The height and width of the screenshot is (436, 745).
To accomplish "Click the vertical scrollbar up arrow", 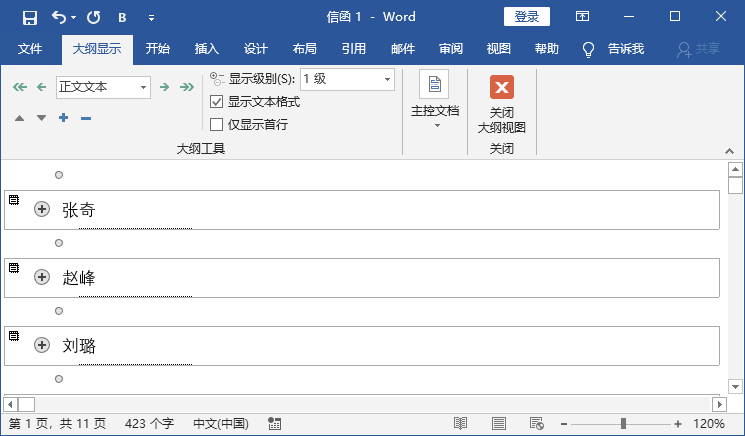I will (735, 169).
